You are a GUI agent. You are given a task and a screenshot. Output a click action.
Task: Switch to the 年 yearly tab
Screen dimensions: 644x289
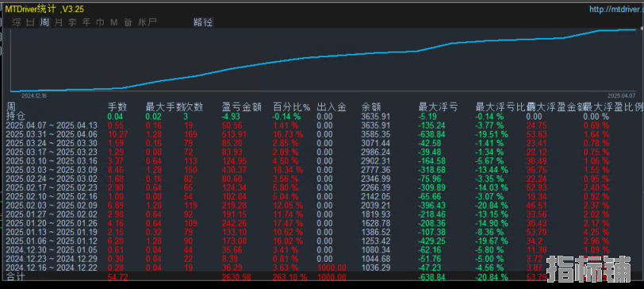(86, 22)
